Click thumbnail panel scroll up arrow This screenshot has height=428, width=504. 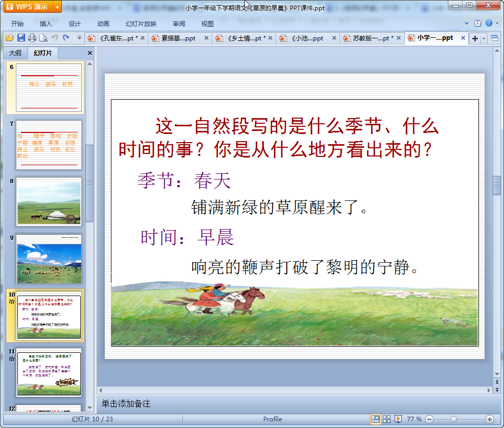click(89, 64)
